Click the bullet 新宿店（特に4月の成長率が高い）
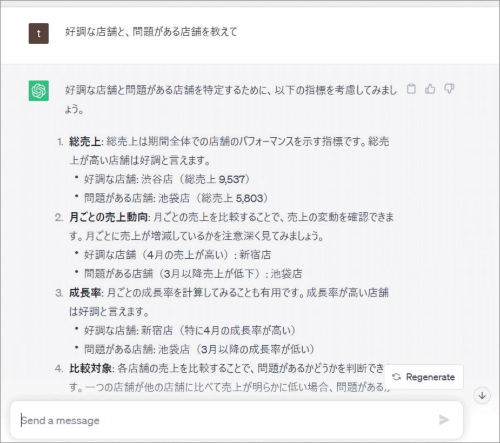Image resolution: width=500 pixels, height=443 pixels. pyautogui.click(x=190, y=331)
